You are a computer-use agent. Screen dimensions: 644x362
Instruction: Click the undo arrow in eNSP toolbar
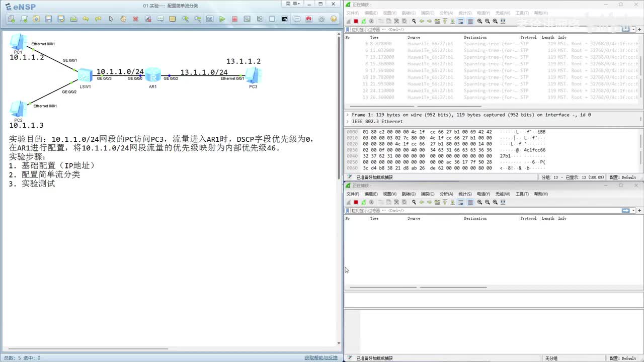(x=86, y=19)
